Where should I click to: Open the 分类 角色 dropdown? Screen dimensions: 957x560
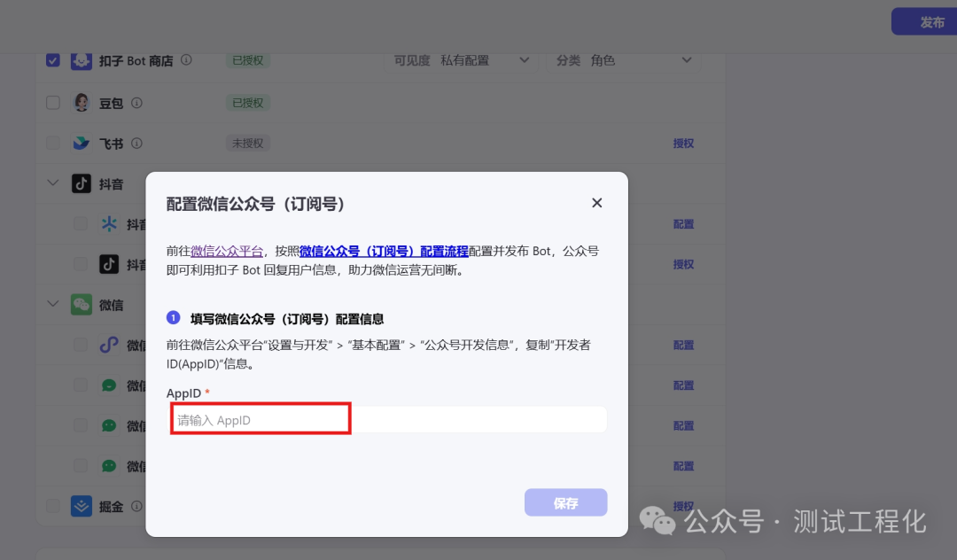click(x=624, y=60)
